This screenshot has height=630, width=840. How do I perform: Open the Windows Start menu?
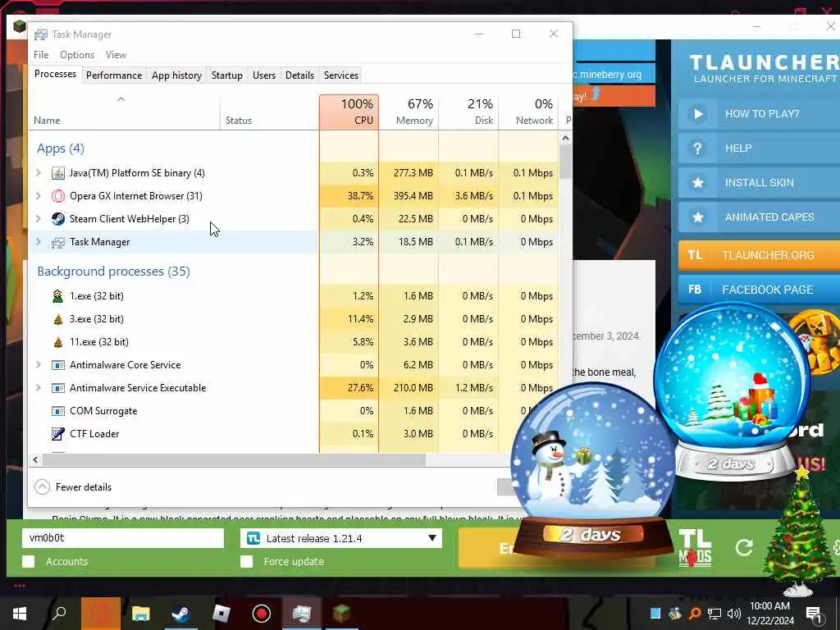(20, 614)
